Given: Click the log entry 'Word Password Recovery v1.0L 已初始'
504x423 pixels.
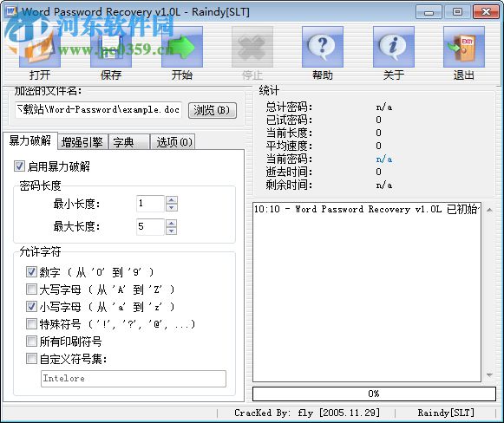Looking at the screenshot, I should [366, 210].
